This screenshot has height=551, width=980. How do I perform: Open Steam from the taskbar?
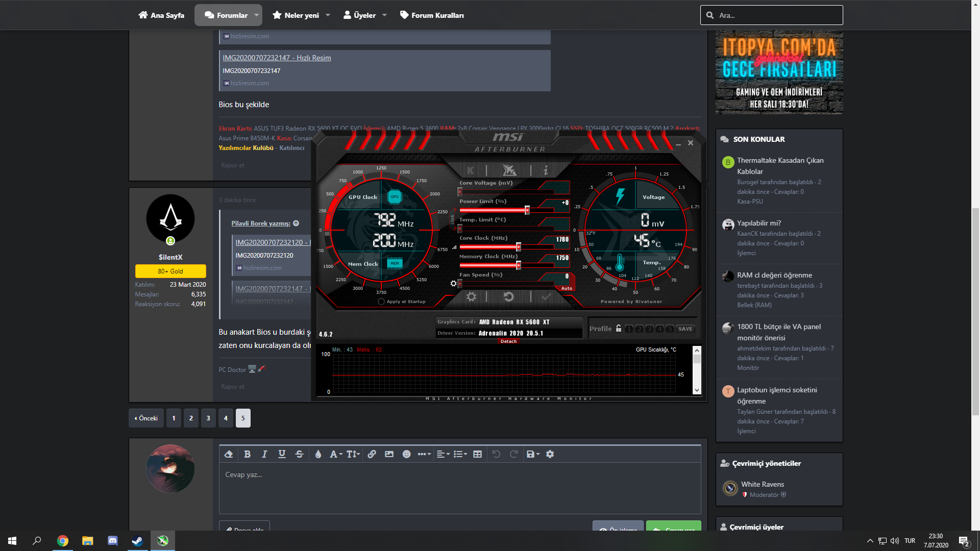138,541
